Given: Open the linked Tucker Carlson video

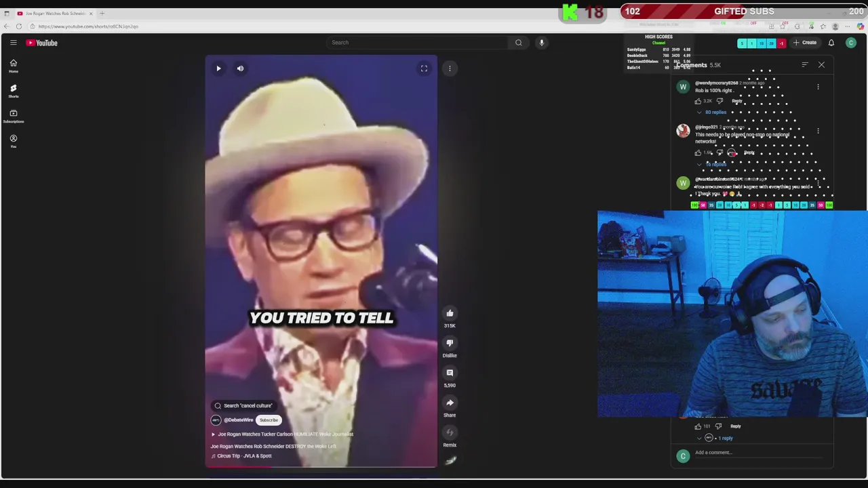Looking at the screenshot, I should [282, 434].
